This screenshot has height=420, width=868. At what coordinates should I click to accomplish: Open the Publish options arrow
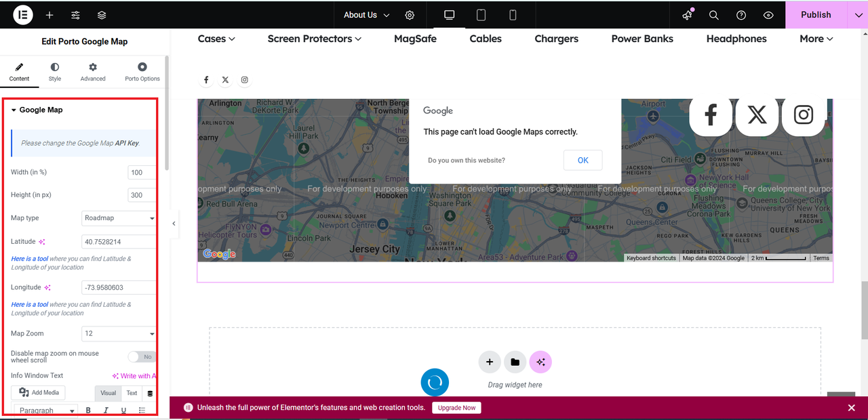[x=857, y=15]
